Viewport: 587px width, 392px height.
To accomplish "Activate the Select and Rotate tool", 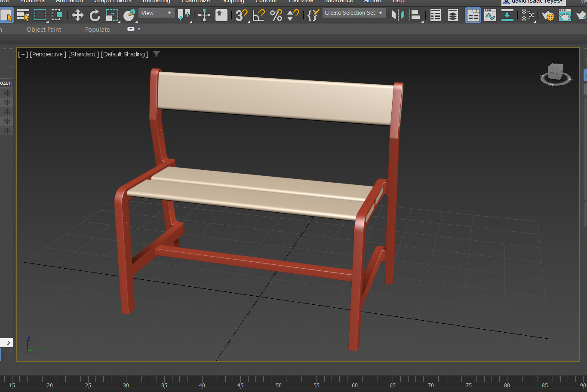I will coord(94,15).
